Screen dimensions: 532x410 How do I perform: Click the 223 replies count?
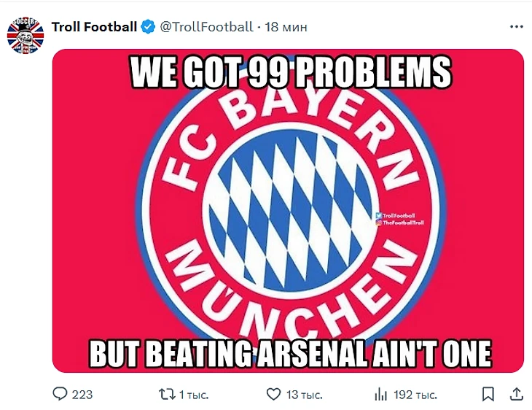coord(82,395)
